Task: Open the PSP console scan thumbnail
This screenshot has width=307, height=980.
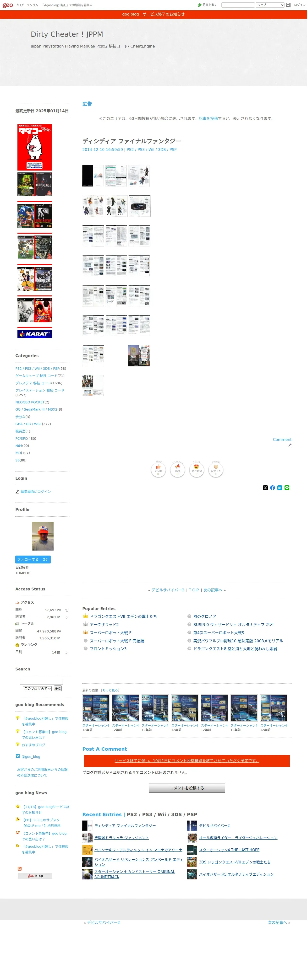Action: click(x=139, y=206)
